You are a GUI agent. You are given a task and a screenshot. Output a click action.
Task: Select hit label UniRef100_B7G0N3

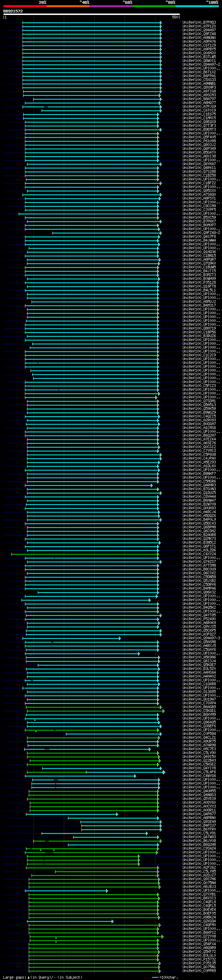[199, 489]
